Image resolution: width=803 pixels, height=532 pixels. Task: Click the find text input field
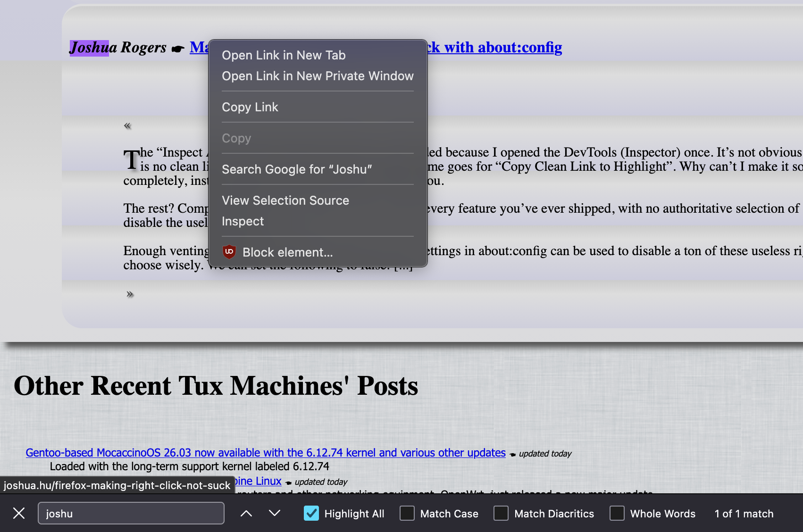(x=131, y=513)
